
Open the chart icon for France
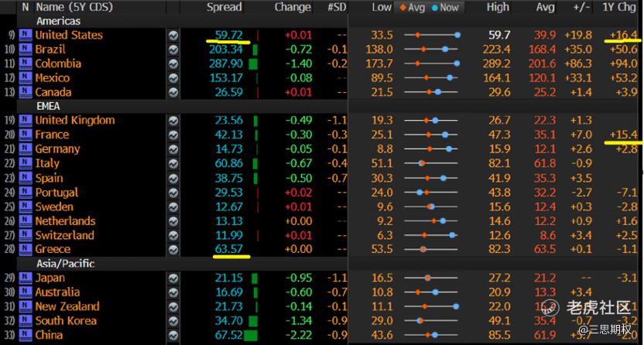173,135
